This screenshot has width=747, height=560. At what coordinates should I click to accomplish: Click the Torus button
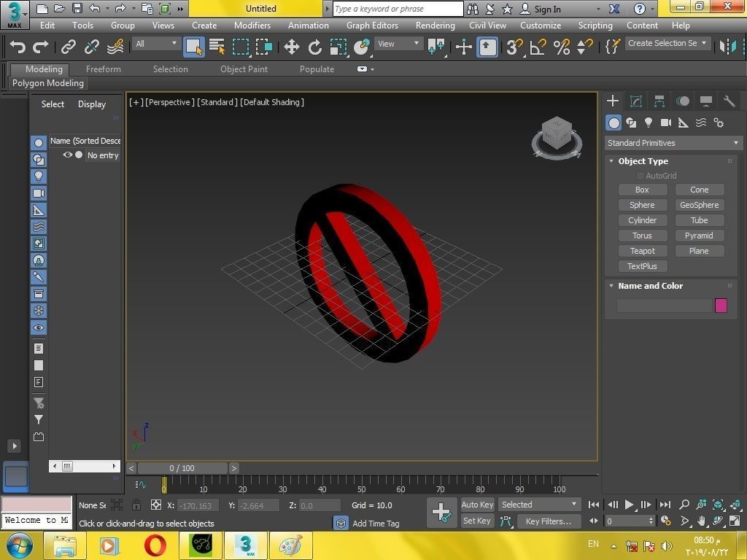(642, 236)
